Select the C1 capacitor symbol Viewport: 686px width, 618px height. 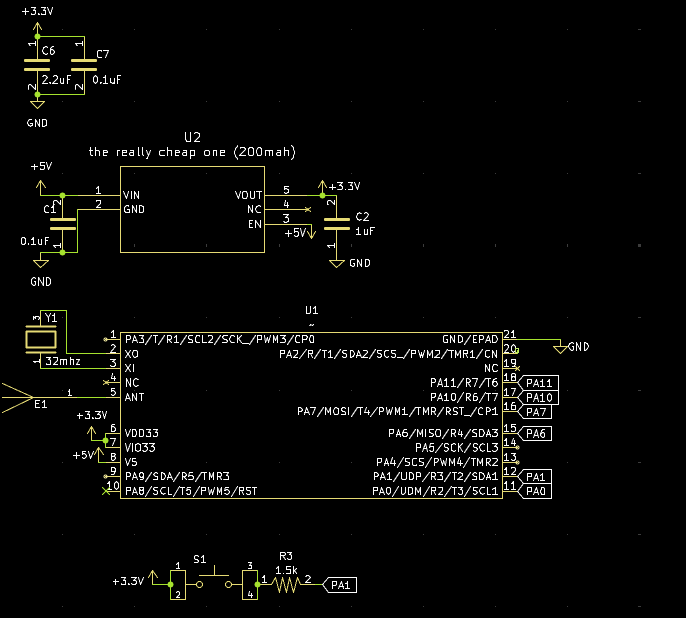point(63,223)
